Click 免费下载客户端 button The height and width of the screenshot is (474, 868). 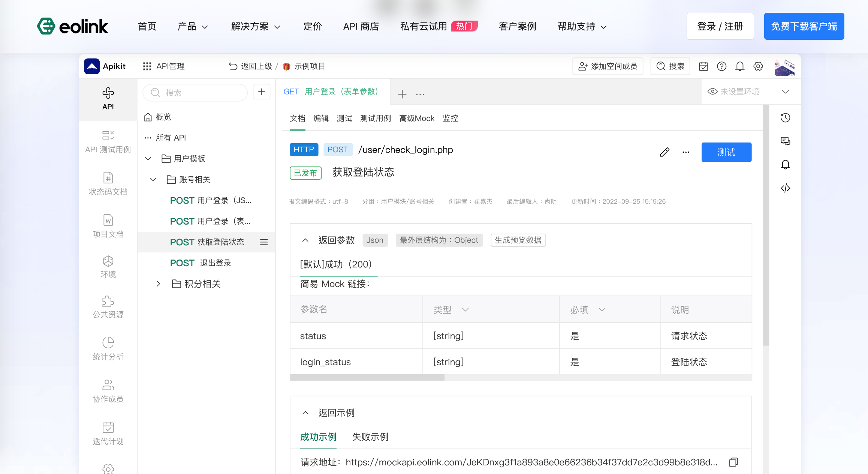click(804, 26)
